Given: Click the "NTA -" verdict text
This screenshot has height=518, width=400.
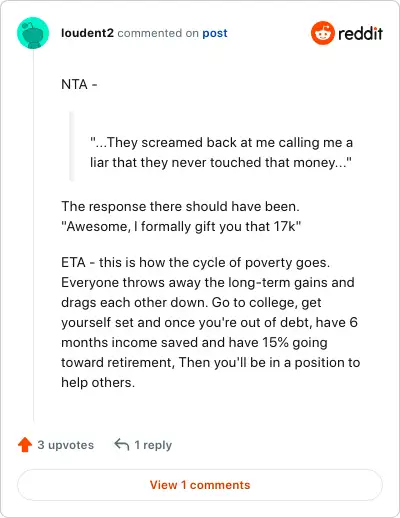Looking at the screenshot, I should pos(79,84).
